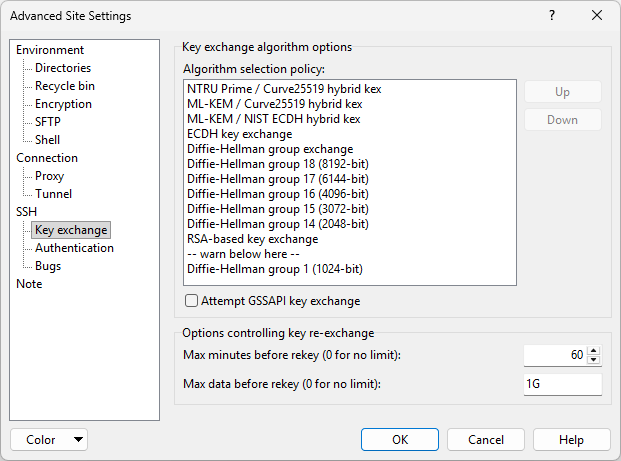The image size is (621, 461).
Task: Select ECDH key exchange in algorithm list
Action: click(x=239, y=134)
